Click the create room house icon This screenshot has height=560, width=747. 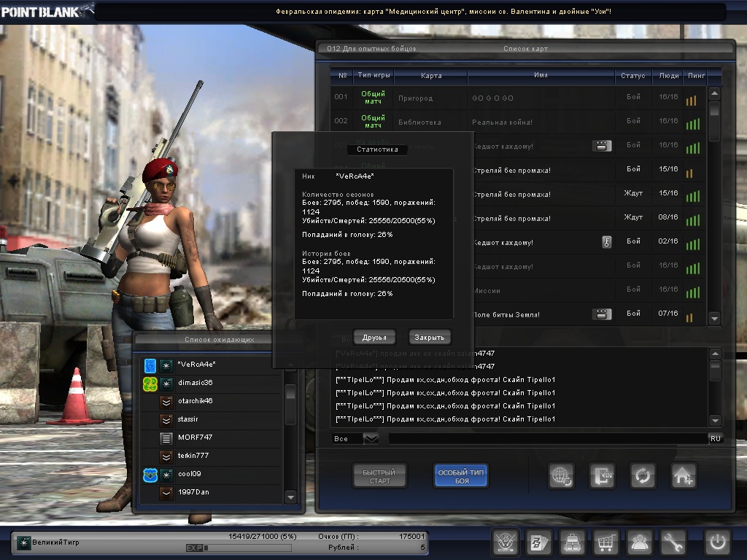click(x=684, y=475)
